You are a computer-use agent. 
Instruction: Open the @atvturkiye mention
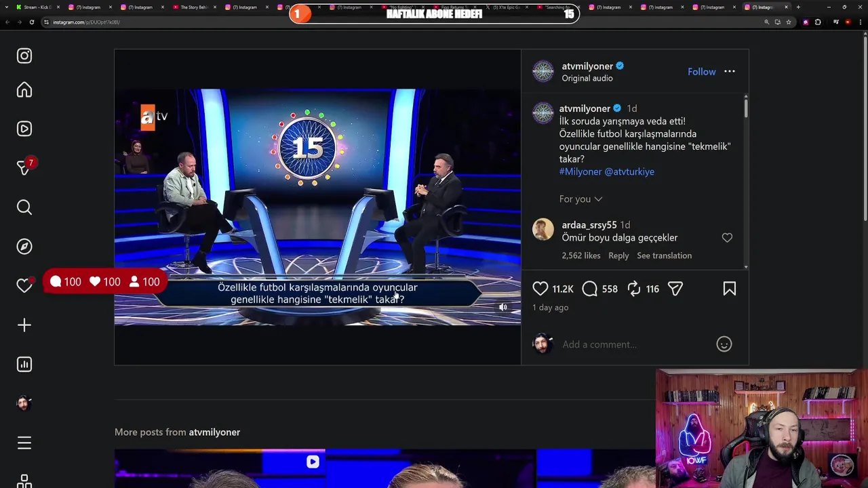point(629,171)
